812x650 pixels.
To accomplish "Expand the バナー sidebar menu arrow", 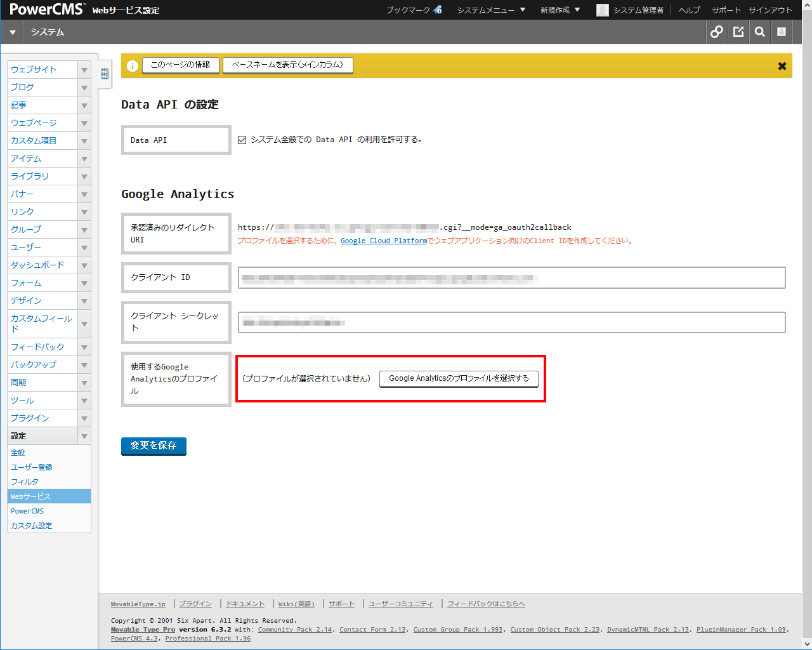I will pyautogui.click(x=84, y=194).
